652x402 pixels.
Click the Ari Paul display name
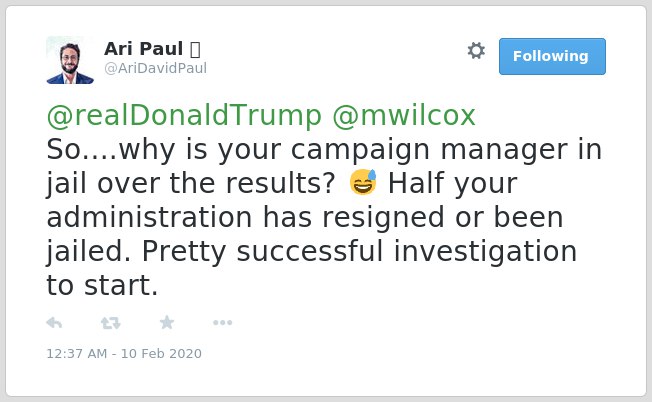point(143,49)
